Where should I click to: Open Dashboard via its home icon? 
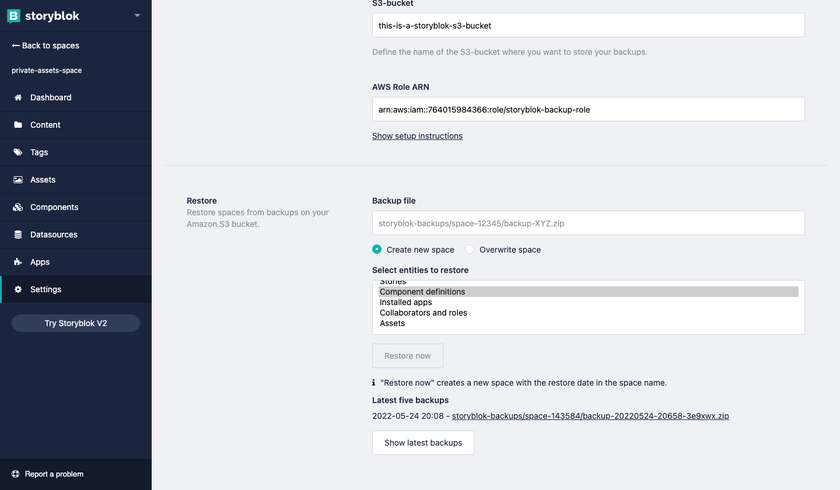click(18, 97)
